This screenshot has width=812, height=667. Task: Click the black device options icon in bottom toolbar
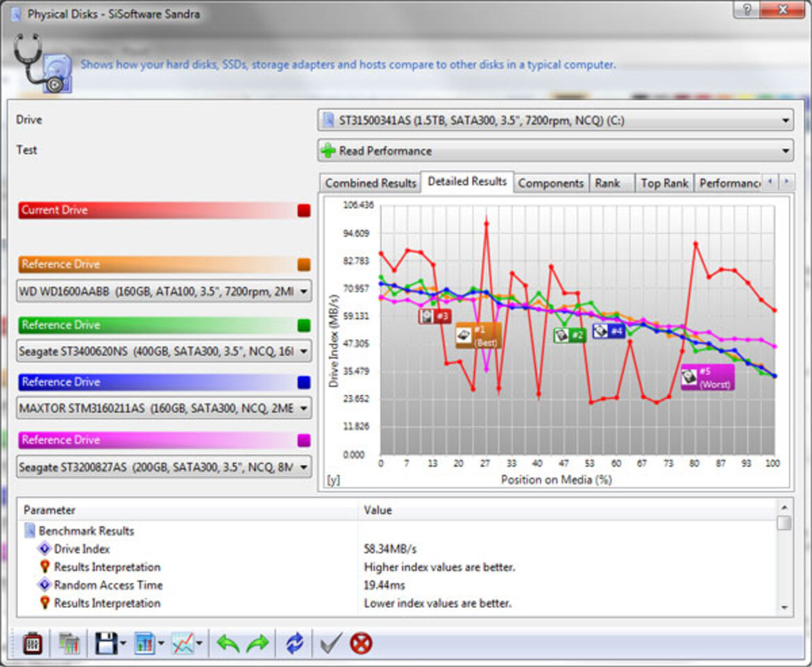point(33,643)
